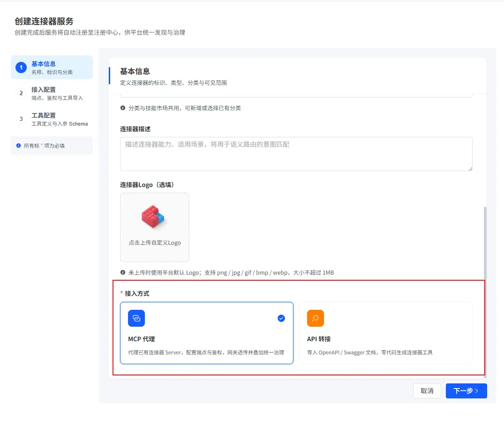Image resolution: width=504 pixels, height=427 pixels.
Task: Select the MCP 代理 access method card
Action: (207, 333)
